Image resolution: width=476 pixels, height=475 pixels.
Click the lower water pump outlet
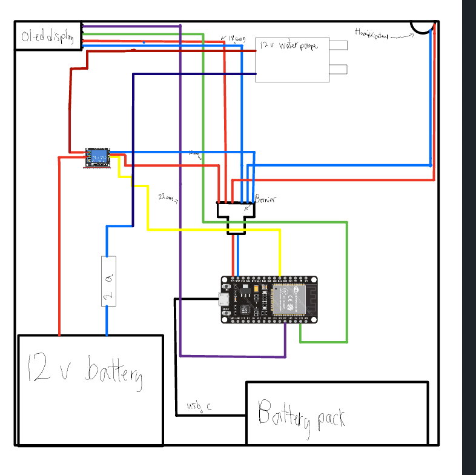click(x=338, y=68)
